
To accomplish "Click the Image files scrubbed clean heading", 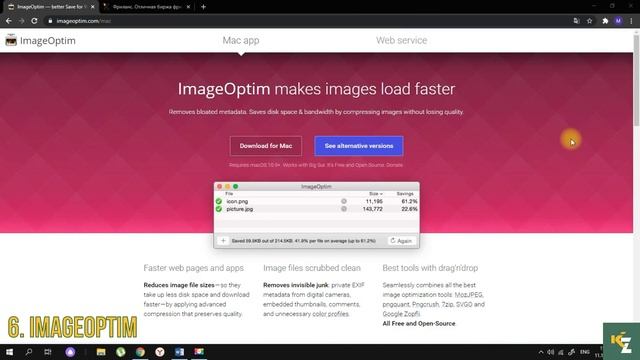I will pyautogui.click(x=312, y=268).
